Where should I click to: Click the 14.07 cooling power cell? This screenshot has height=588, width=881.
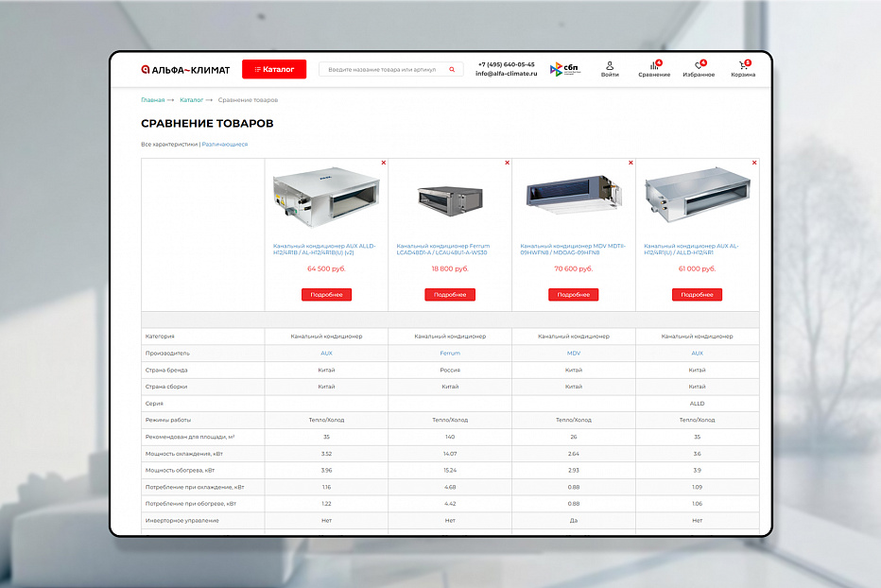pyautogui.click(x=450, y=454)
